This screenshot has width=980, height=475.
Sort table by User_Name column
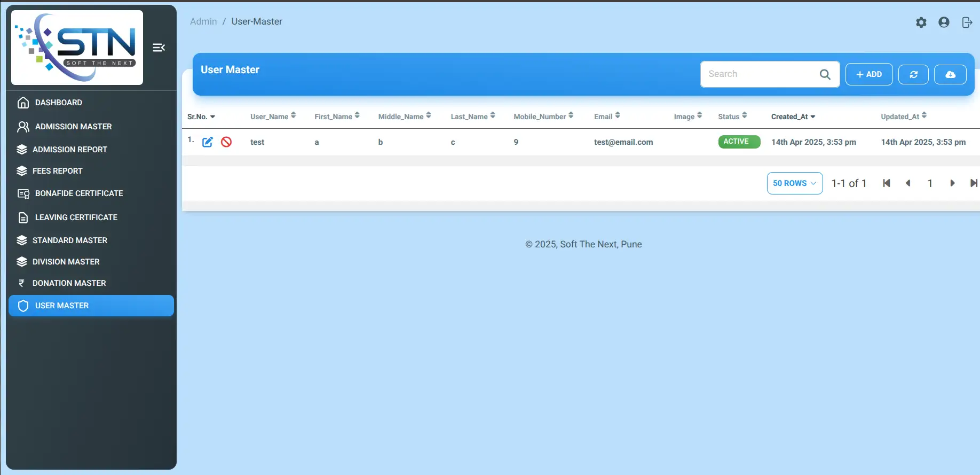click(x=273, y=116)
